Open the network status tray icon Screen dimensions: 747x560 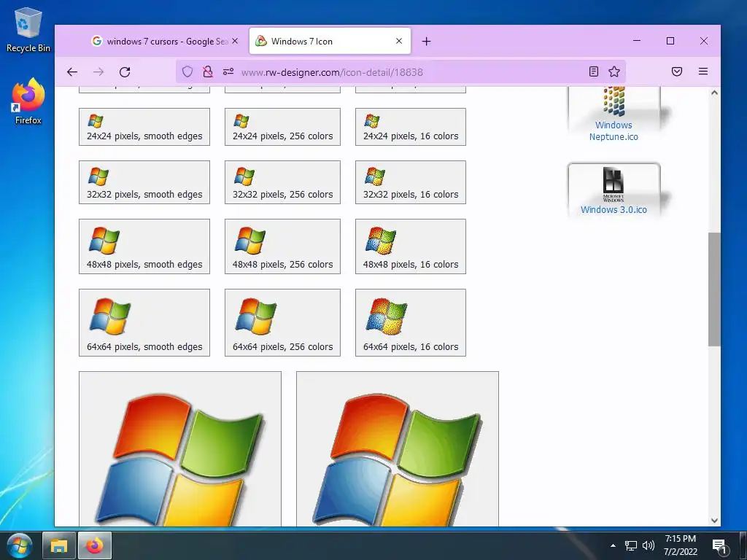pos(631,545)
